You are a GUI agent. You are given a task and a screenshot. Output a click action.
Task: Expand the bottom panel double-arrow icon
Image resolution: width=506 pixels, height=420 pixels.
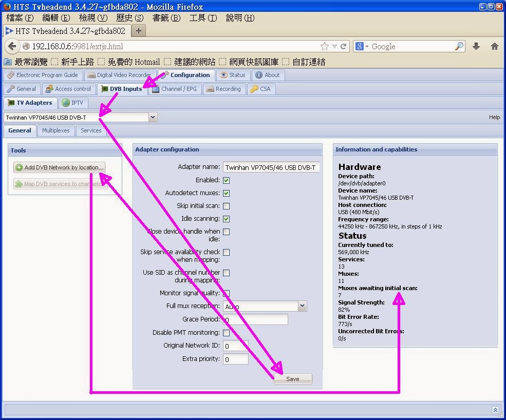point(495,410)
